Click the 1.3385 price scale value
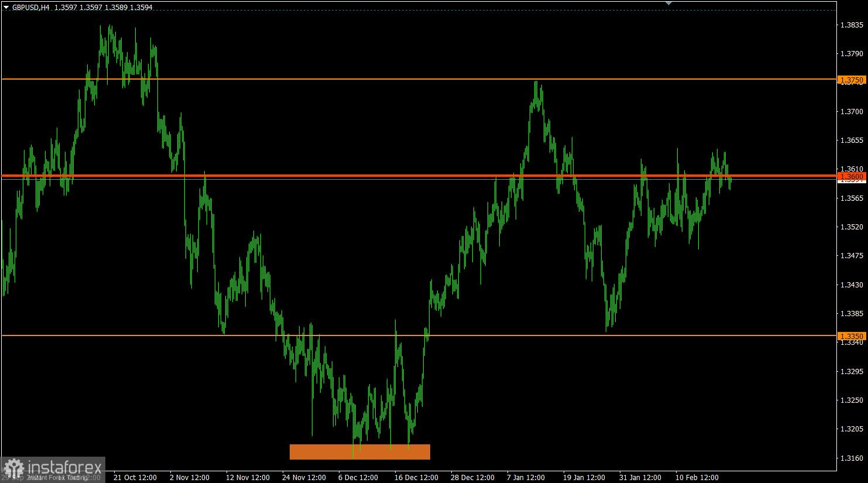868x483 pixels. [852, 314]
